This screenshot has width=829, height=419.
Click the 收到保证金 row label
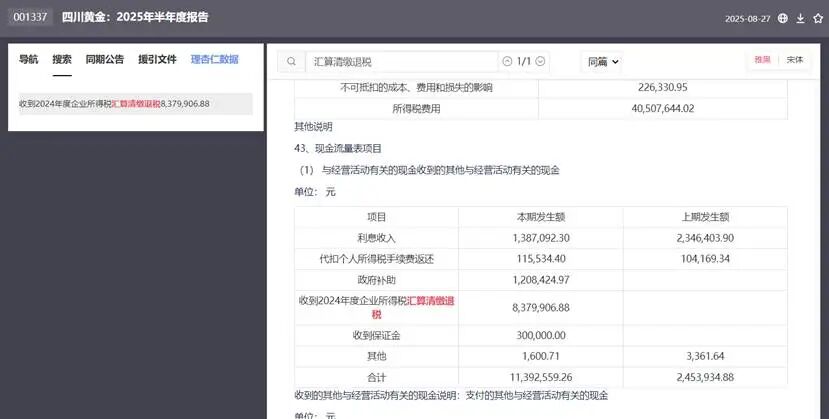(x=376, y=336)
